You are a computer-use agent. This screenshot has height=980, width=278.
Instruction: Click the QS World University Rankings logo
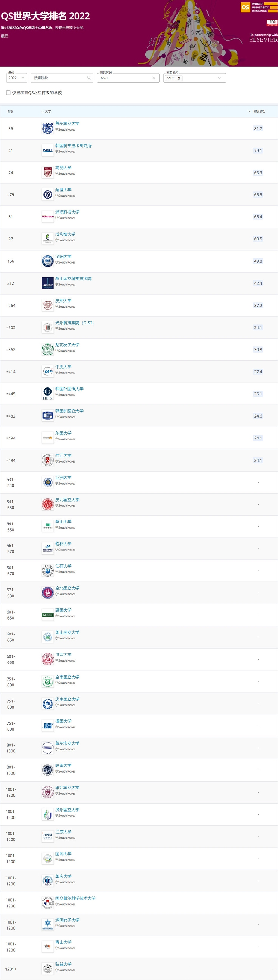click(259, 7)
